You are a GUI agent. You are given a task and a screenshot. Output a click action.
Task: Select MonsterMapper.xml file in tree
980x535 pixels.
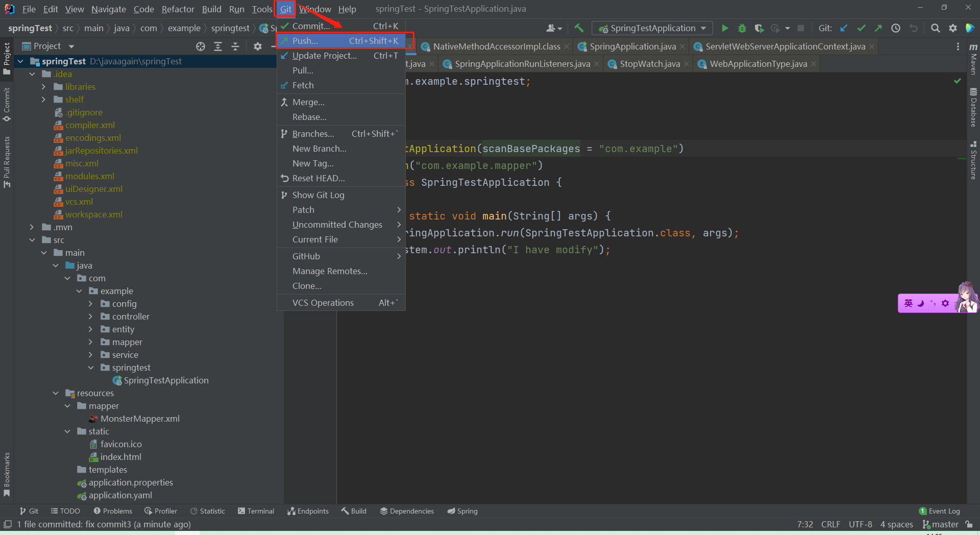point(140,419)
